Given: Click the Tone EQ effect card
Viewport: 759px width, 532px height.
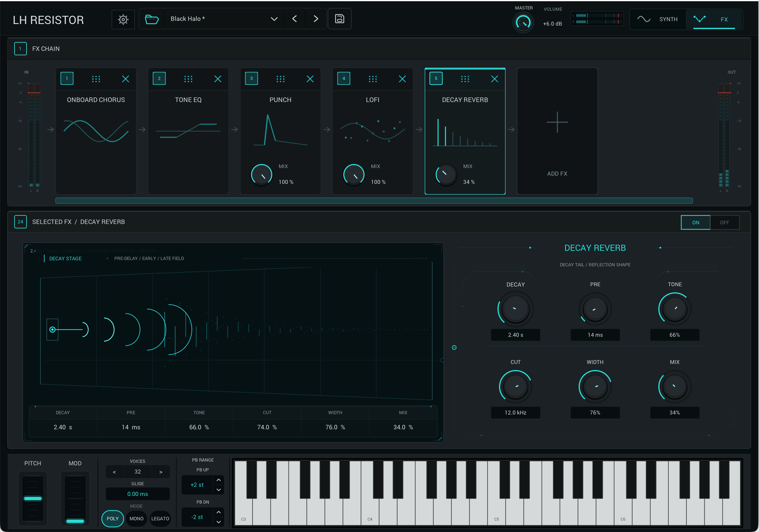Looking at the screenshot, I should 188,131.
